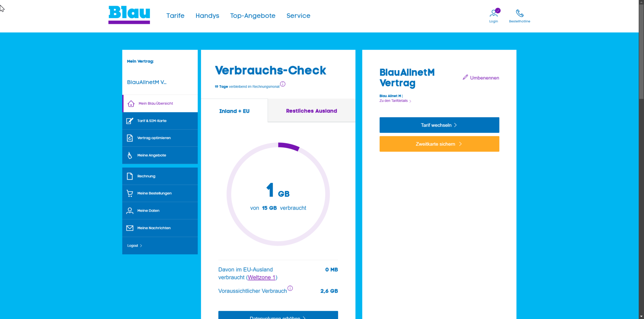Follow the Weltzone 1 link

click(x=261, y=277)
